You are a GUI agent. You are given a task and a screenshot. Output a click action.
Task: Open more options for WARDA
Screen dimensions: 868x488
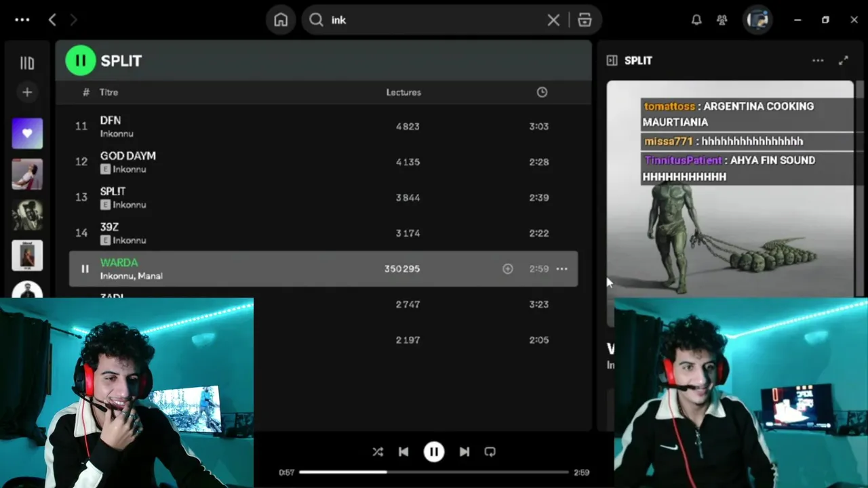tap(561, 269)
